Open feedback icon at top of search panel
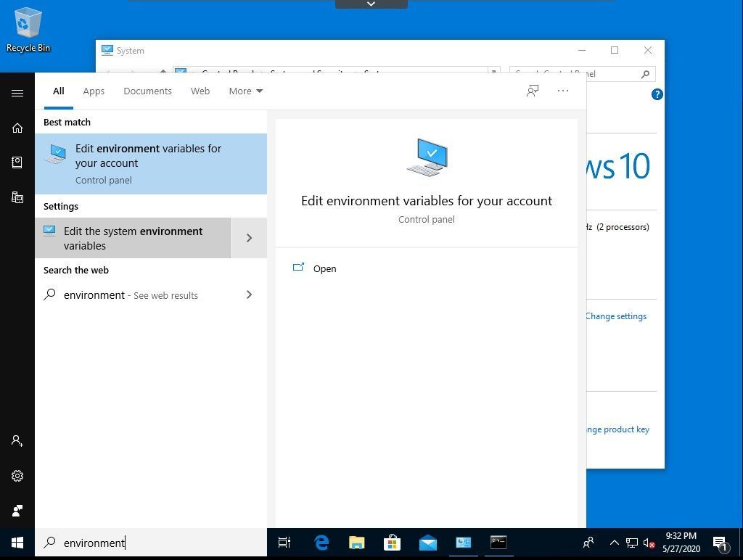743x560 pixels. (x=533, y=91)
